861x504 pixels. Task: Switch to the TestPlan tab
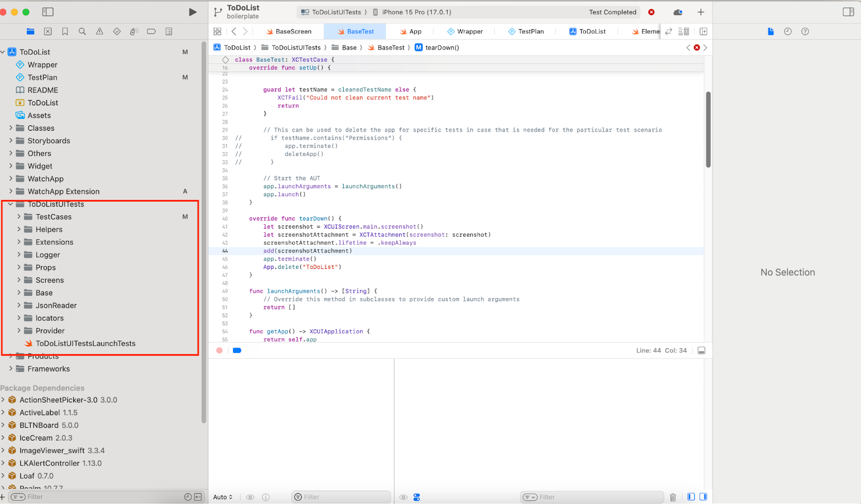[526, 32]
